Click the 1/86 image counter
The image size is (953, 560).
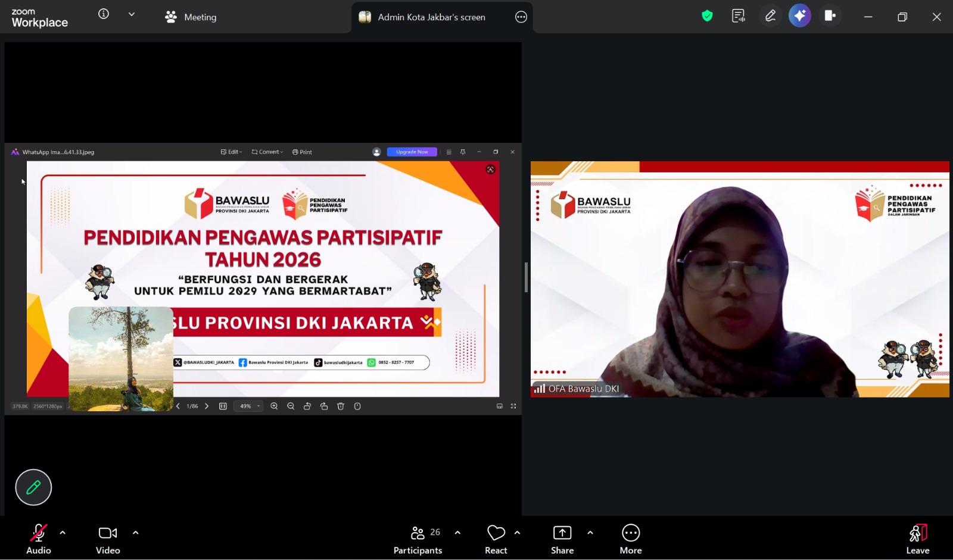click(192, 406)
